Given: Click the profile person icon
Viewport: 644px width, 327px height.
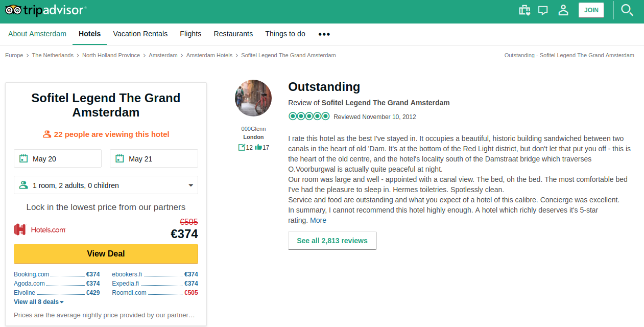Looking at the screenshot, I should point(563,10).
